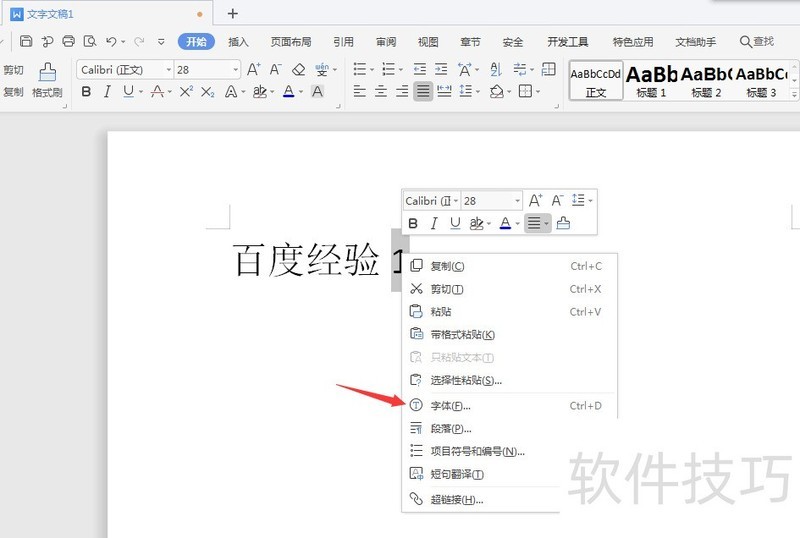Click the Print icon in quick access bar
This screenshot has width=800, height=538.
point(68,41)
